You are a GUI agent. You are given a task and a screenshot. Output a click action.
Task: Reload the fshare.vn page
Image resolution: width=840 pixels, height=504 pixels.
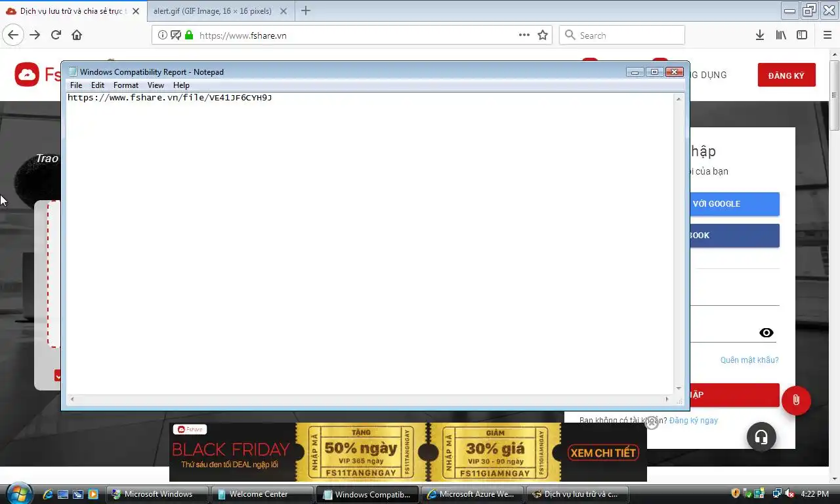point(56,35)
